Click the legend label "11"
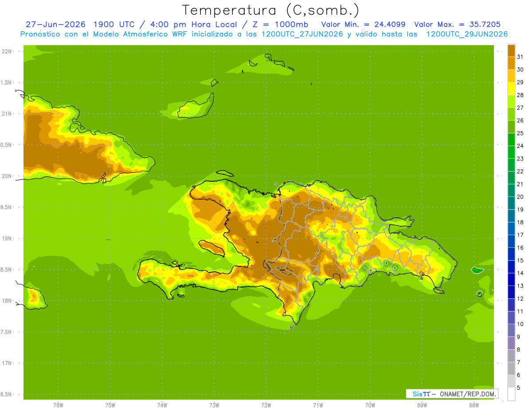 coord(520,311)
